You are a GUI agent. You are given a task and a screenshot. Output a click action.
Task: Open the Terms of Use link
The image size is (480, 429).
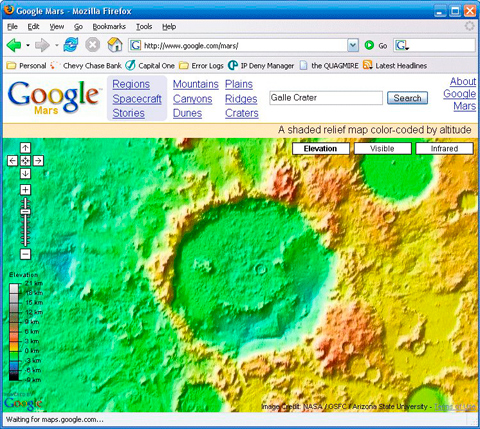coord(454,407)
